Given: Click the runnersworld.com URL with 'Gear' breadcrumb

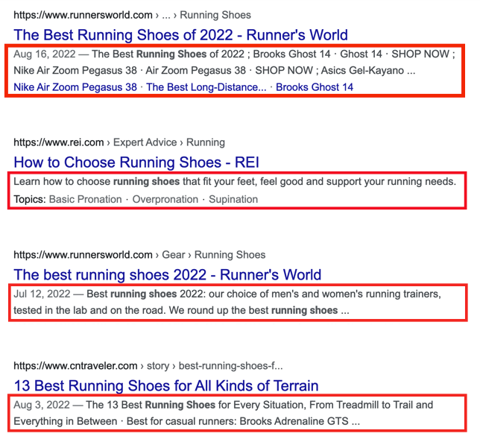Looking at the screenshot, I should [x=83, y=255].
